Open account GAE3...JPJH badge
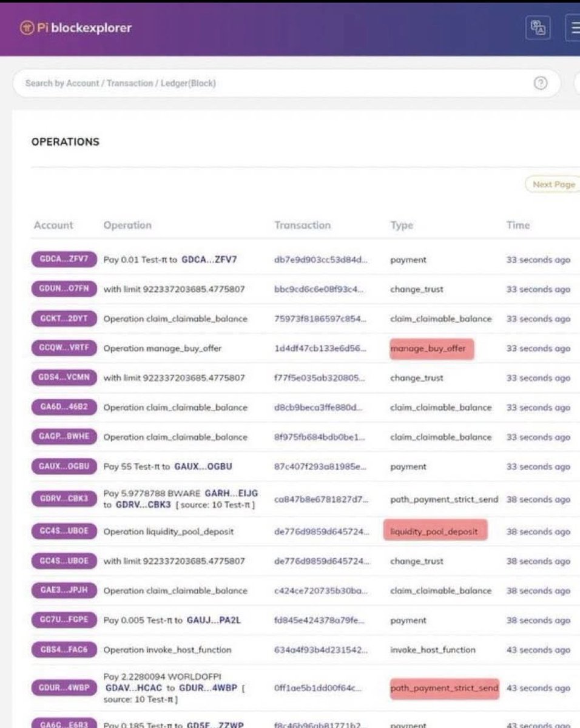This screenshot has height=728, width=580. pos(64,590)
